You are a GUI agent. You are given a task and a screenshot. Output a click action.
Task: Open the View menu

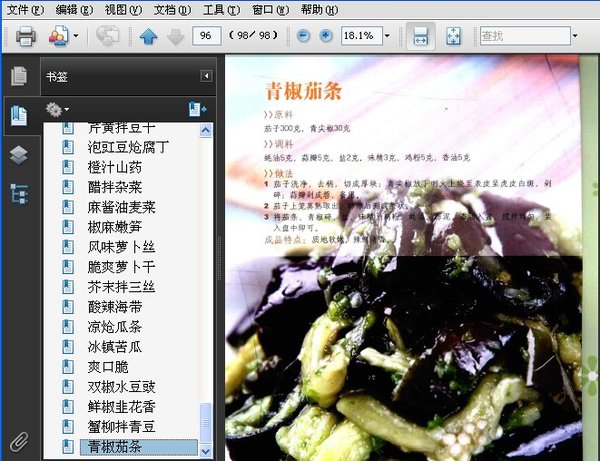coord(123,10)
